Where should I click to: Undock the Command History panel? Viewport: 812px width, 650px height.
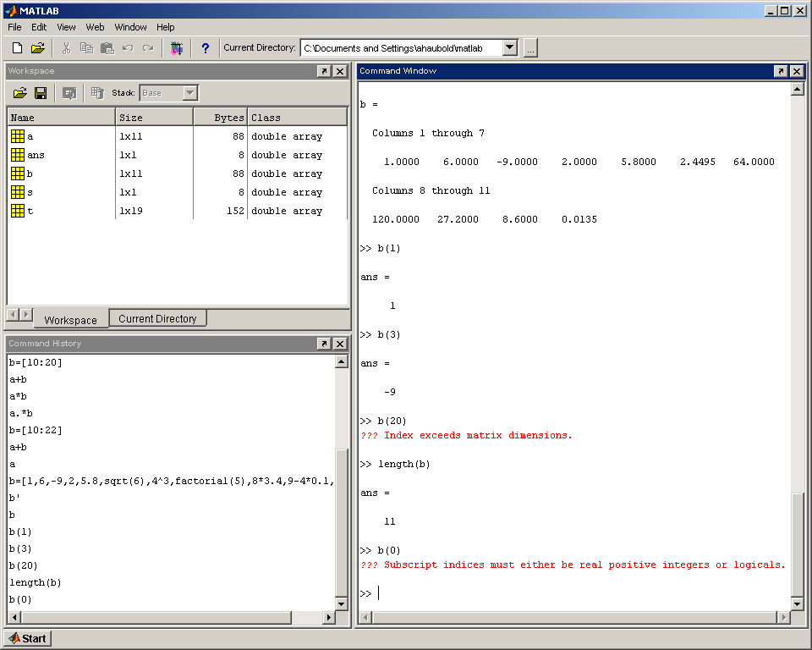coord(324,344)
